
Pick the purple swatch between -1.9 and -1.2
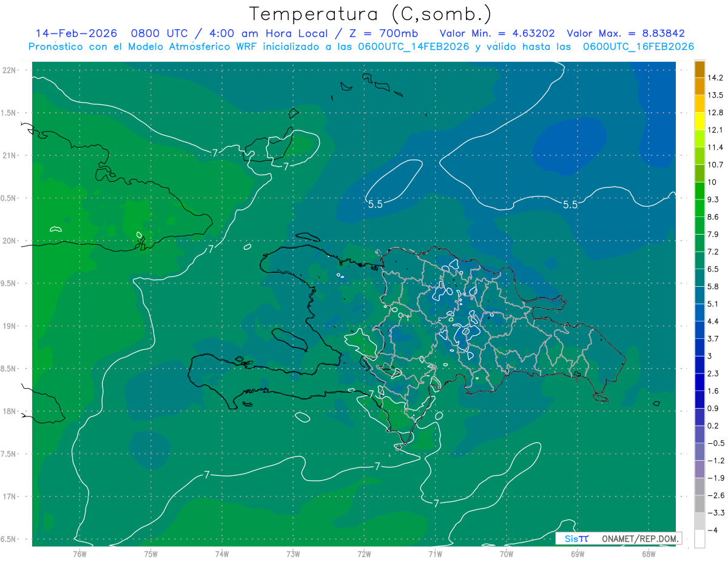pyautogui.click(x=699, y=469)
